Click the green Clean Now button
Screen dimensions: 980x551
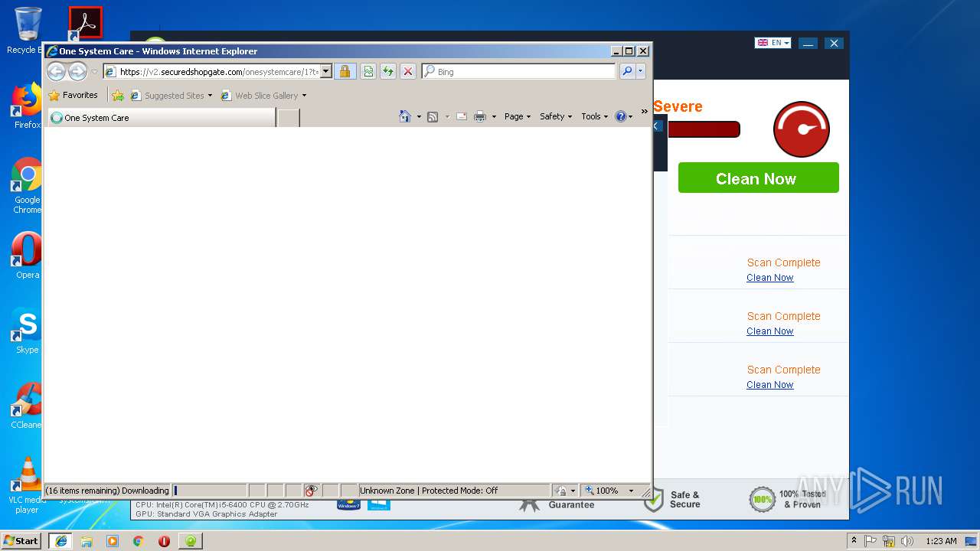click(x=759, y=178)
